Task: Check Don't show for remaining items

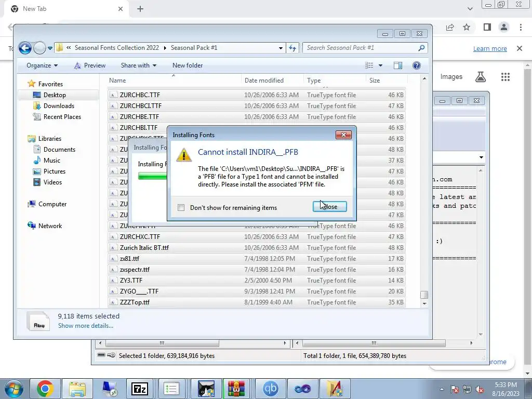Action: tap(181, 208)
